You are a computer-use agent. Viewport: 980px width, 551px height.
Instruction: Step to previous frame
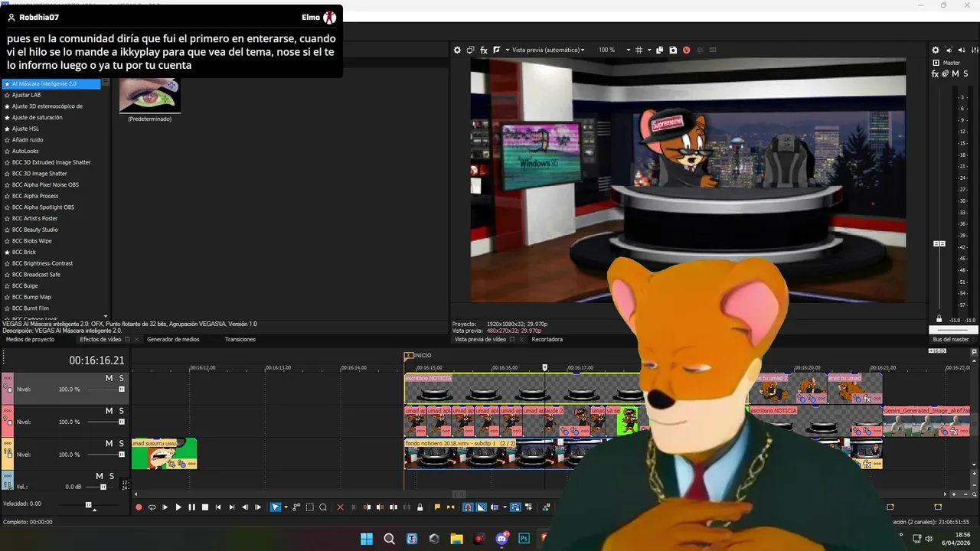(245, 507)
